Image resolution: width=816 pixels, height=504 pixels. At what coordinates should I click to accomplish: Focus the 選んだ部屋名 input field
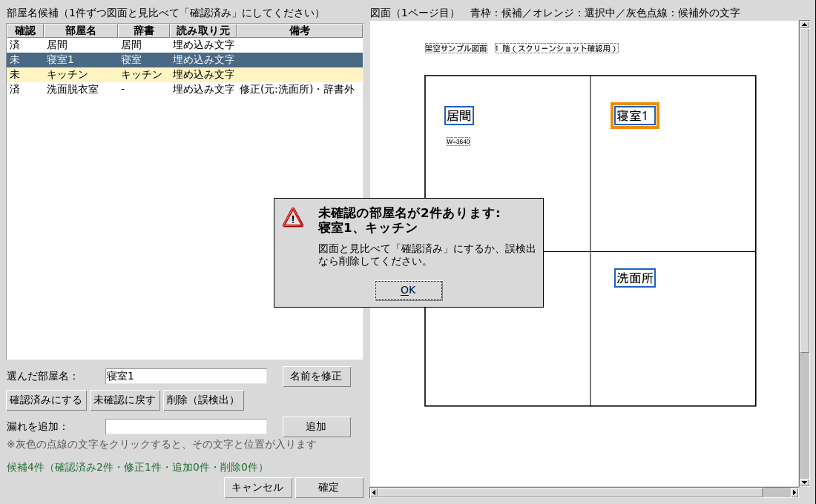[x=185, y=376]
